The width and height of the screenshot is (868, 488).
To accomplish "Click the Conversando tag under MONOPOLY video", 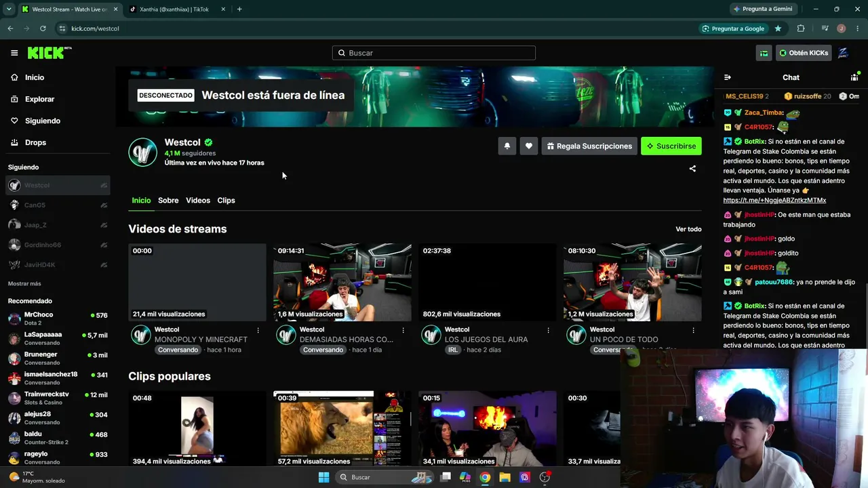I will [x=178, y=350].
